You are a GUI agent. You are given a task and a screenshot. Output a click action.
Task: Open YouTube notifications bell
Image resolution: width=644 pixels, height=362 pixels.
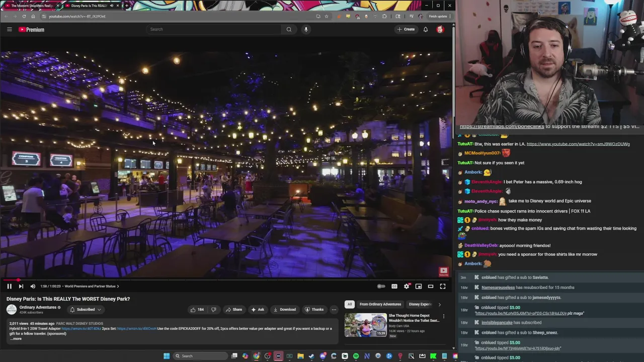tap(426, 29)
